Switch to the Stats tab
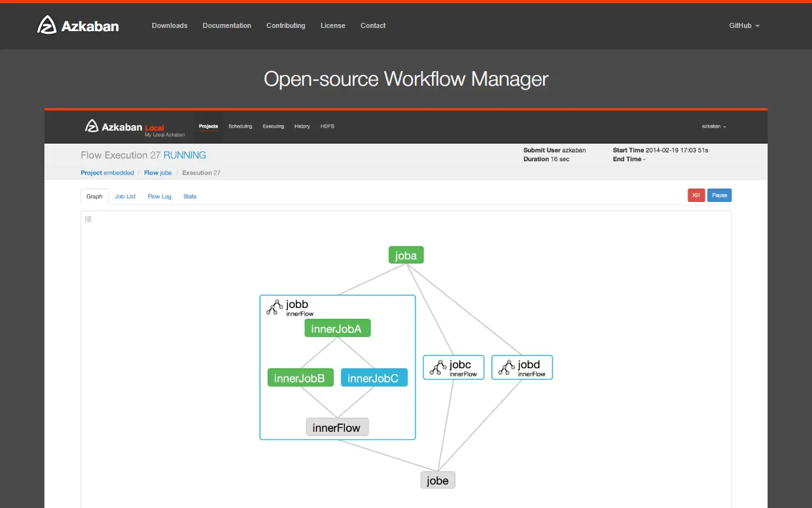This screenshot has width=812, height=508. click(190, 196)
